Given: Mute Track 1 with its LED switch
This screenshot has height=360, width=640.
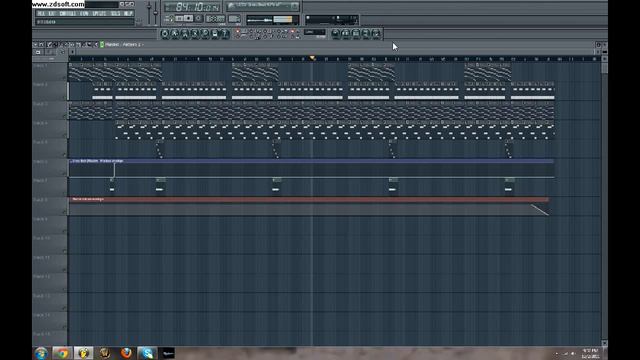Looking at the screenshot, I should point(64,78).
